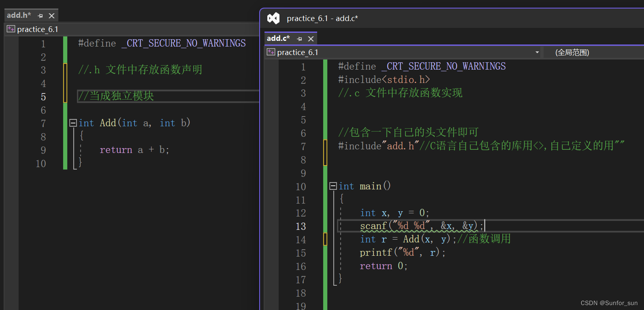This screenshot has height=310, width=644.
Task: Click 'return a + b;' in add.h
Action: 134,150
